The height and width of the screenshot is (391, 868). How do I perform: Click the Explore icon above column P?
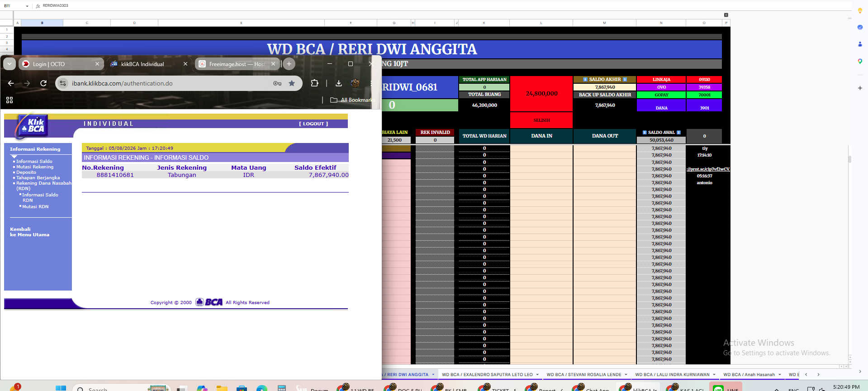click(x=726, y=15)
